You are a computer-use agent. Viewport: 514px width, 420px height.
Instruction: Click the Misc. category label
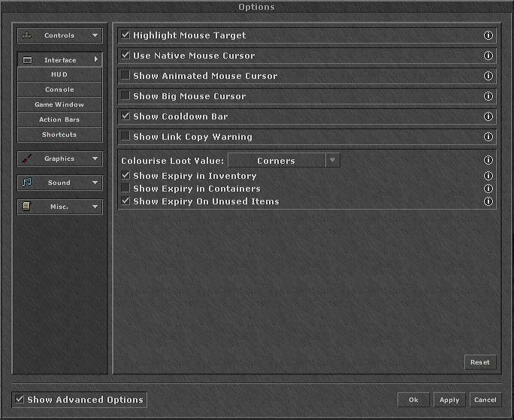pos(59,207)
